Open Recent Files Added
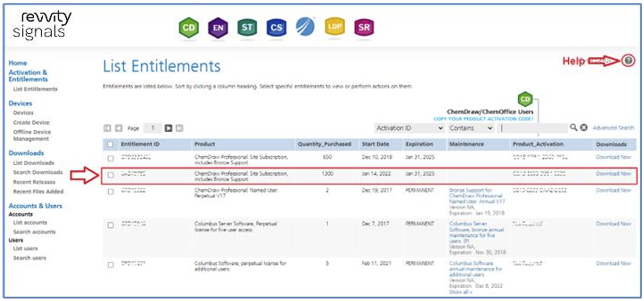644x301 pixels. click(x=39, y=191)
